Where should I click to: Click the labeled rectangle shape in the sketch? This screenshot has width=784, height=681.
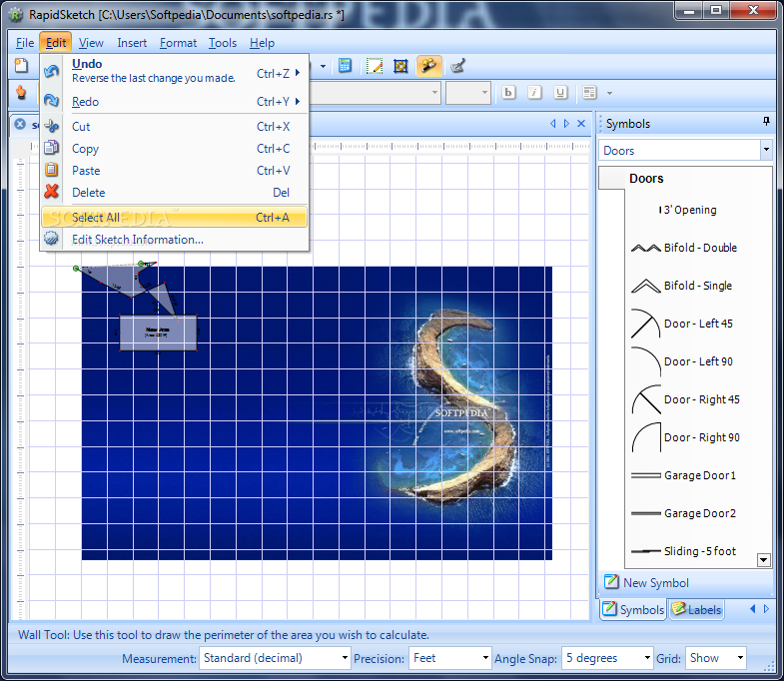tap(158, 333)
